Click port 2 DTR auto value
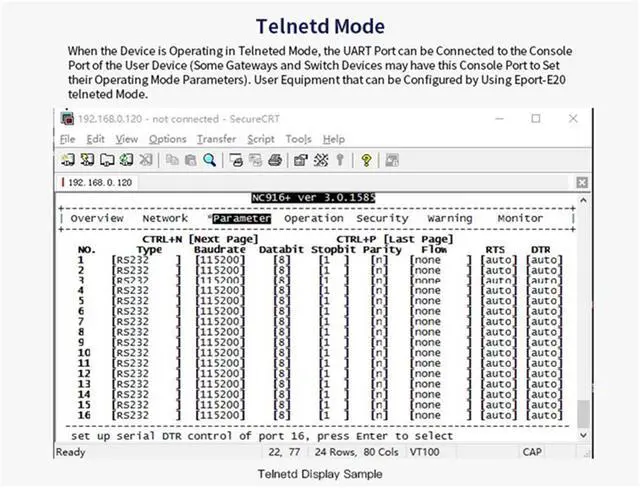This screenshot has width=640, height=488. pyautogui.click(x=544, y=270)
